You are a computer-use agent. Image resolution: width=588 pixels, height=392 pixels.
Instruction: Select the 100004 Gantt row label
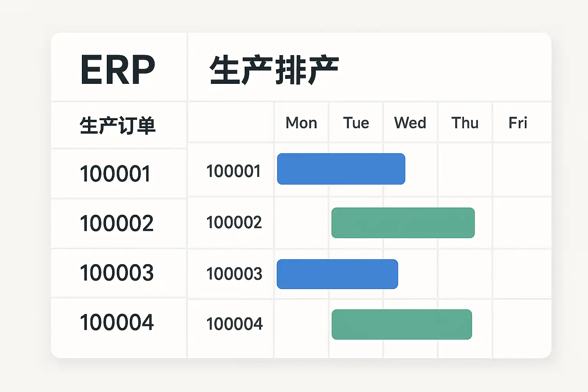click(x=234, y=324)
